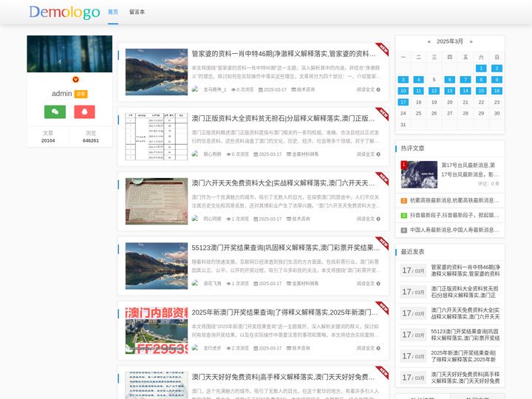Click calendar date icon on 55123澳门 article
Image resolution: width=532 pixels, height=399 pixels.
tap(256, 284)
